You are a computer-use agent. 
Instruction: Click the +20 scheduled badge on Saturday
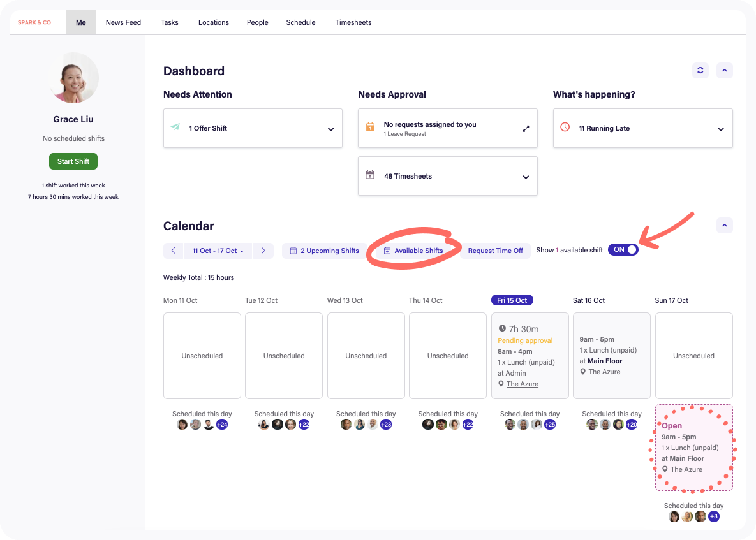point(632,425)
